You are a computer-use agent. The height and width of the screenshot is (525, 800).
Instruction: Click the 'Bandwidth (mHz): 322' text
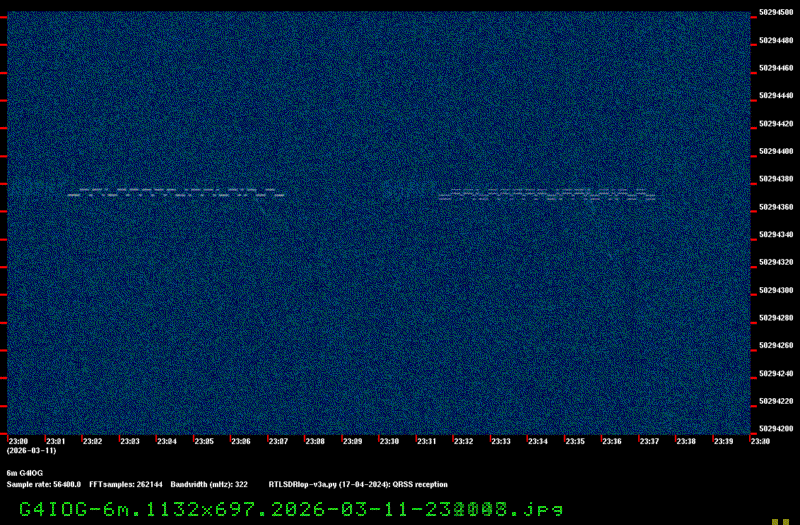(x=209, y=484)
